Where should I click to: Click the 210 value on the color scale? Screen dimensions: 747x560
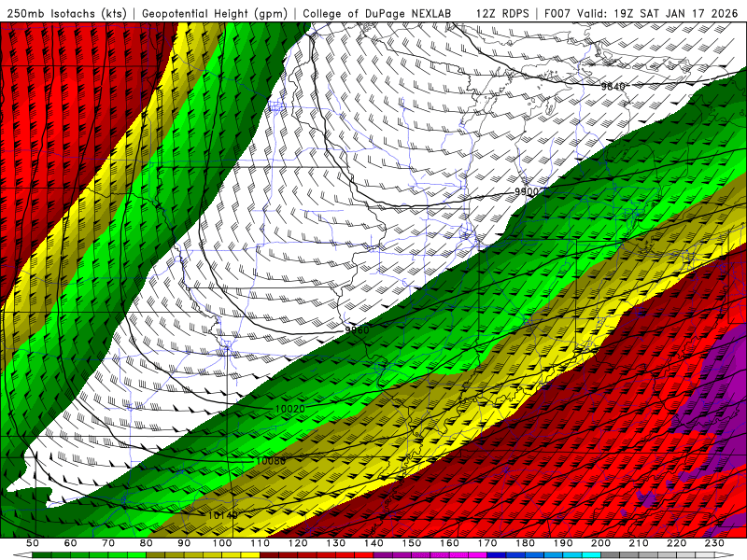(639, 543)
